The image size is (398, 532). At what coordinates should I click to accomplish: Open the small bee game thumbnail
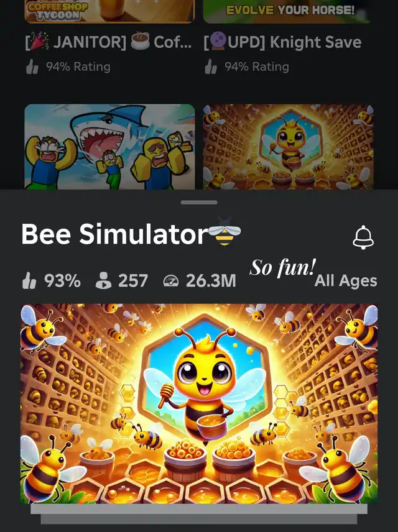(288, 147)
